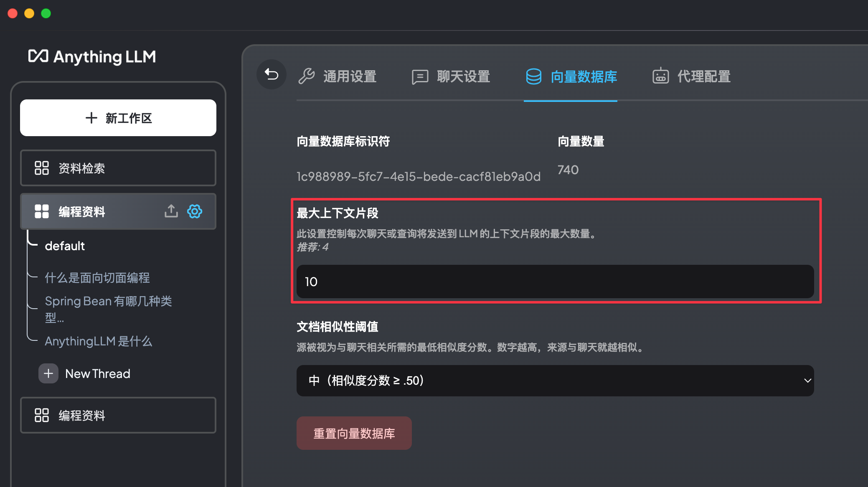Switch to the 聊天设置 tab
Image resolution: width=868 pixels, height=487 pixels.
(451, 77)
